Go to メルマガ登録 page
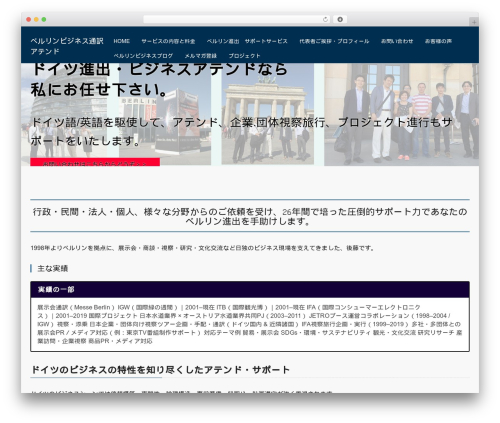The width and height of the screenshot is (500, 423). tap(201, 56)
